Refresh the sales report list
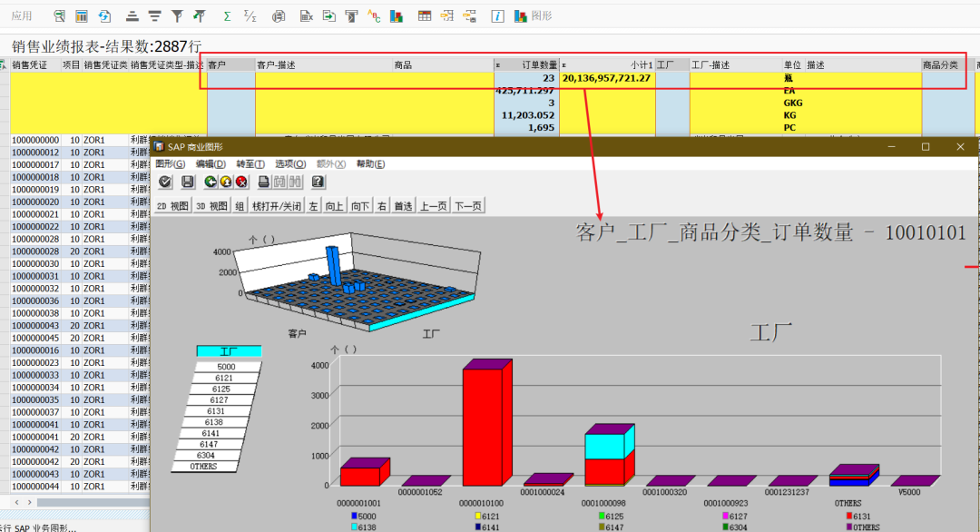Image resolution: width=980 pixels, height=532 pixels. (x=104, y=16)
